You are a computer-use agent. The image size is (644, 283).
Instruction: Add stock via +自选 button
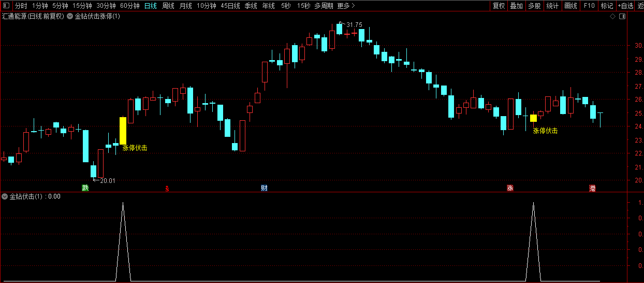[x=625, y=6]
